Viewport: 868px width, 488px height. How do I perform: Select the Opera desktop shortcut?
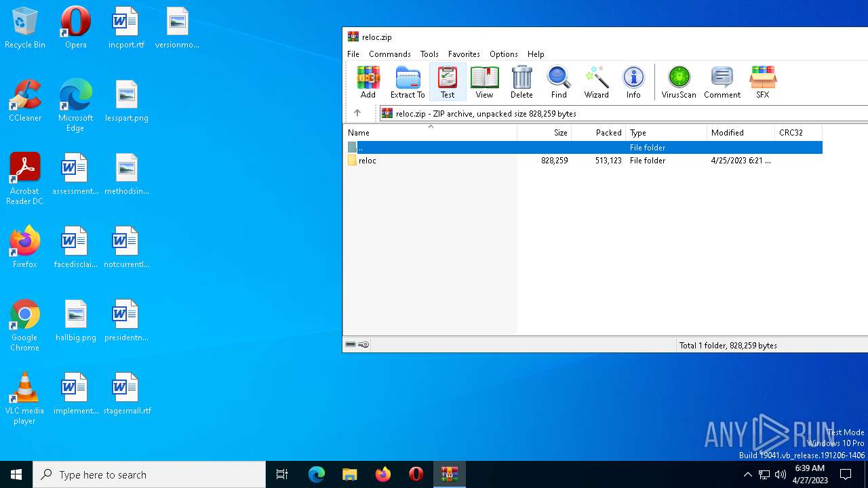pos(76,28)
